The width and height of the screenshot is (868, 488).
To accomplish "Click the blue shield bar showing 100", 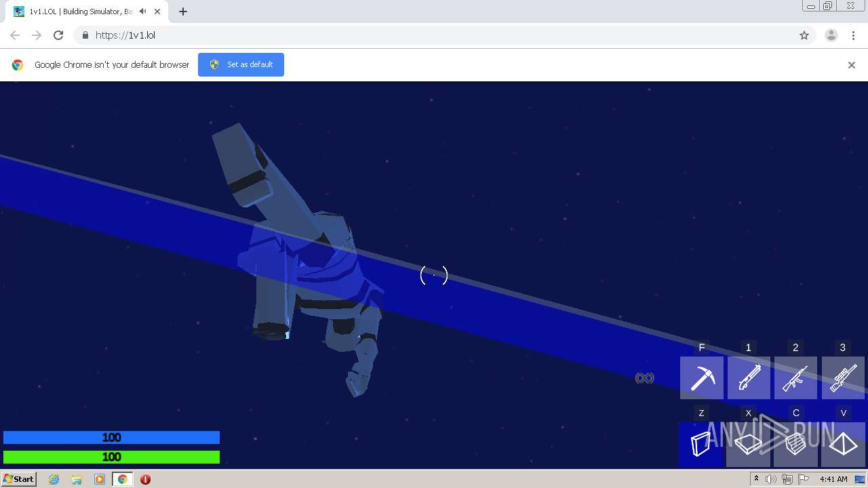I will point(111,438).
